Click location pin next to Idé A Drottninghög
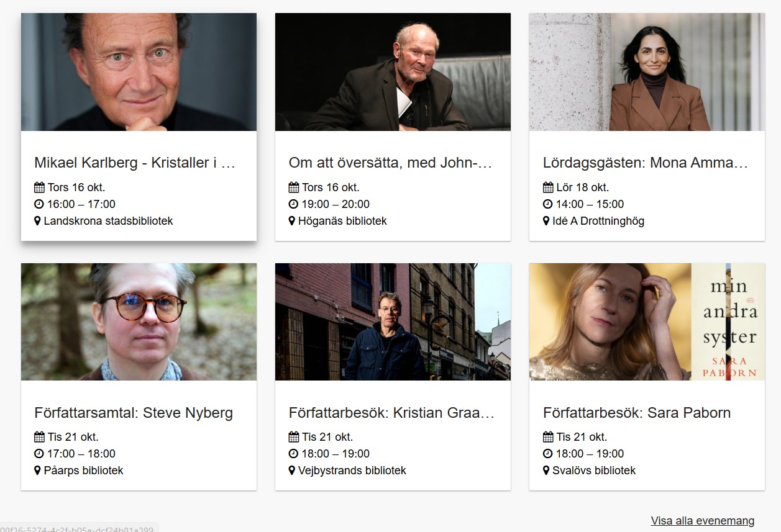 tap(546, 221)
